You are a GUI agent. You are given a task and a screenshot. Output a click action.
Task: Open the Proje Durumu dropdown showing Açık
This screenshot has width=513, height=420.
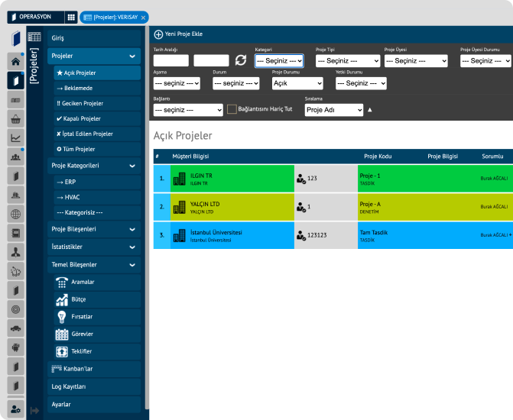click(x=297, y=83)
